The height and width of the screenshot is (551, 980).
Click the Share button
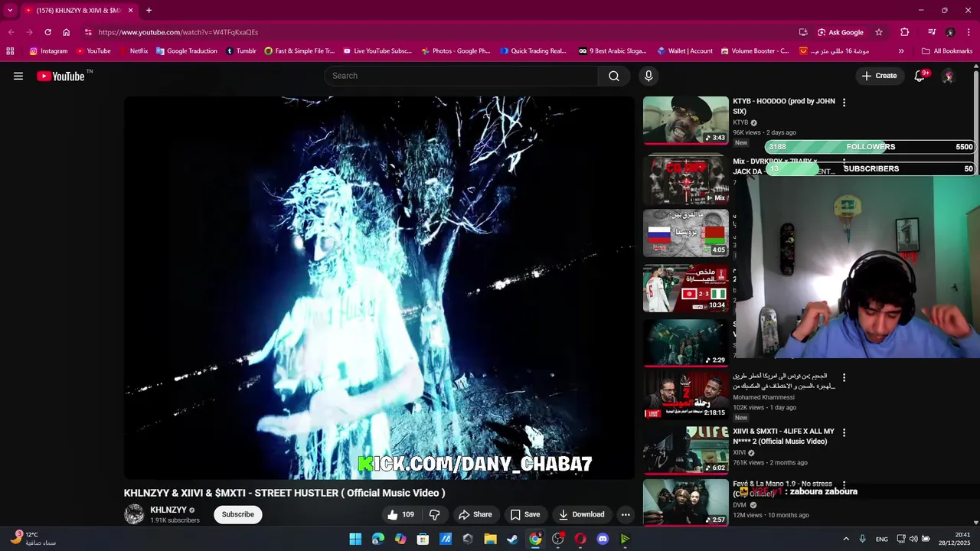pyautogui.click(x=475, y=514)
